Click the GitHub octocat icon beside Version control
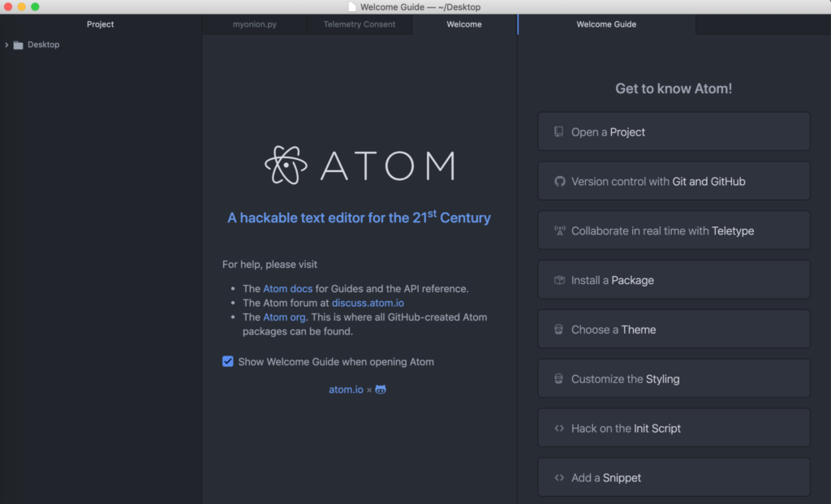The width and height of the screenshot is (831, 504). pyautogui.click(x=560, y=181)
